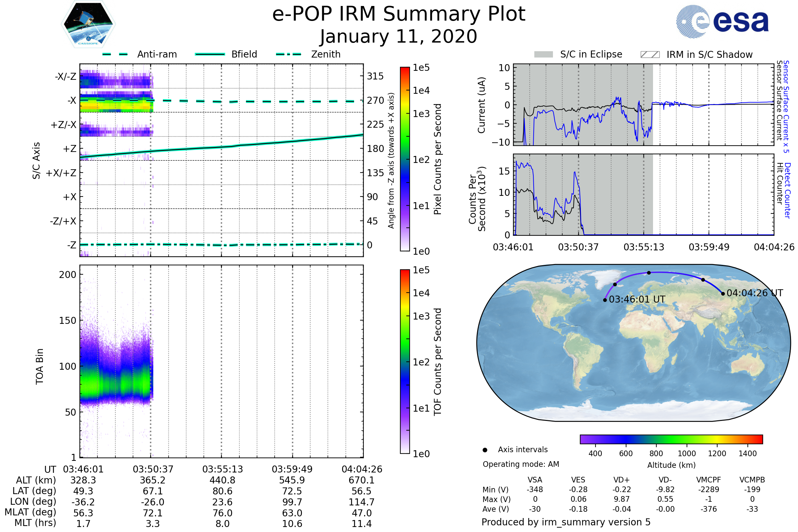Click the 03:46:01 UT orbit start dot
The width and height of the screenshot is (798, 532).
pos(605,300)
